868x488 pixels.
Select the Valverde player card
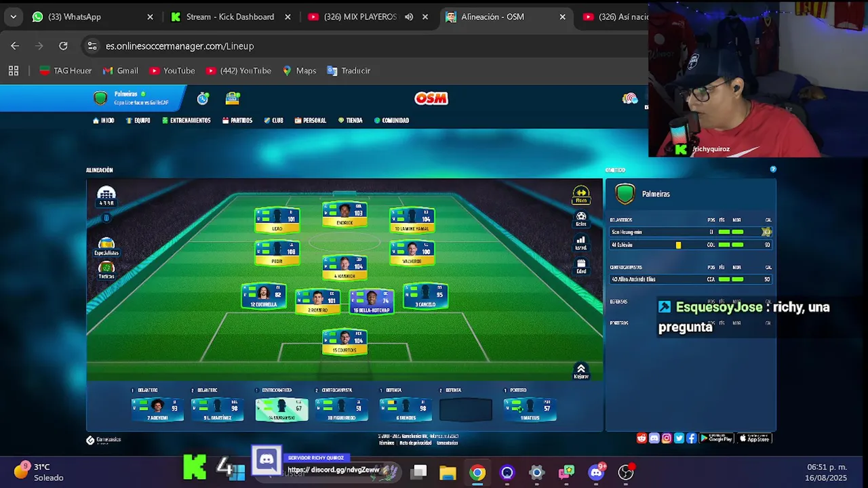pyautogui.click(x=412, y=253)
